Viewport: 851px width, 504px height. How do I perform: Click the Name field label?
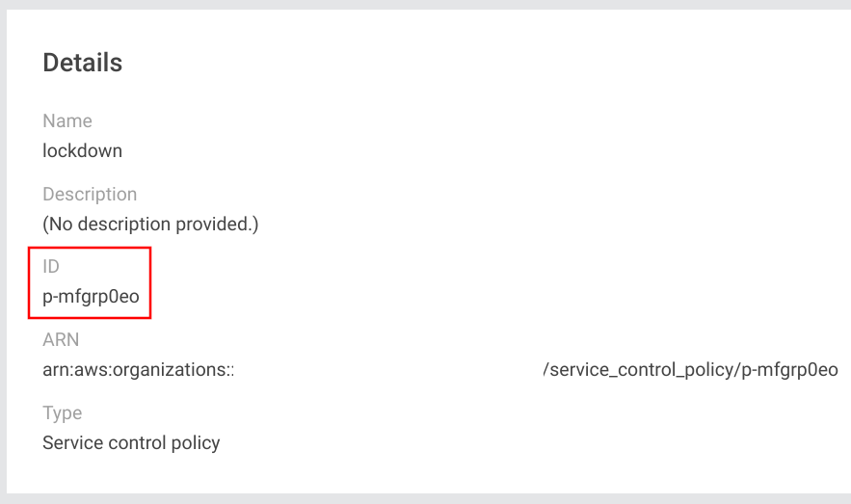coord(67,121)
